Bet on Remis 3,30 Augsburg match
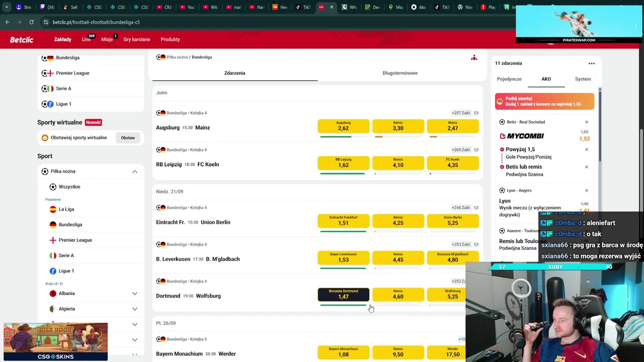644x362 pixels. tap(398, 126)
